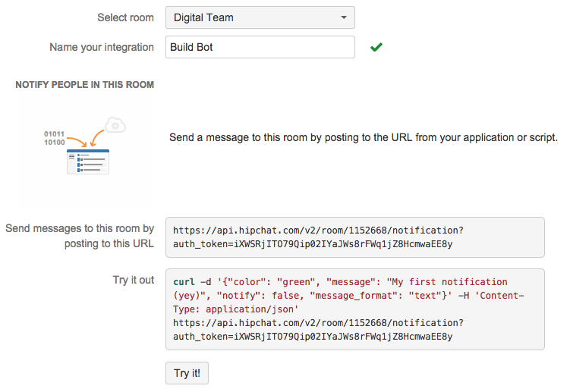This screenshot has height=392, width=570.
Task: Click the dropdown caret beside Digital Team
Action: click(x=344, y=17)
